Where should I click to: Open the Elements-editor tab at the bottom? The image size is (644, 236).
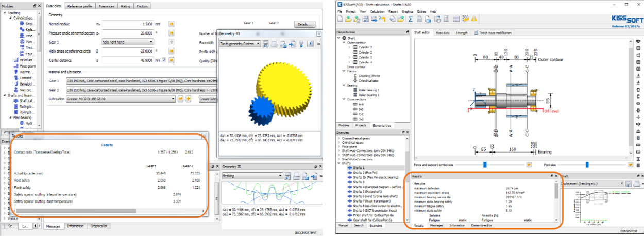(x=482, y=225)
